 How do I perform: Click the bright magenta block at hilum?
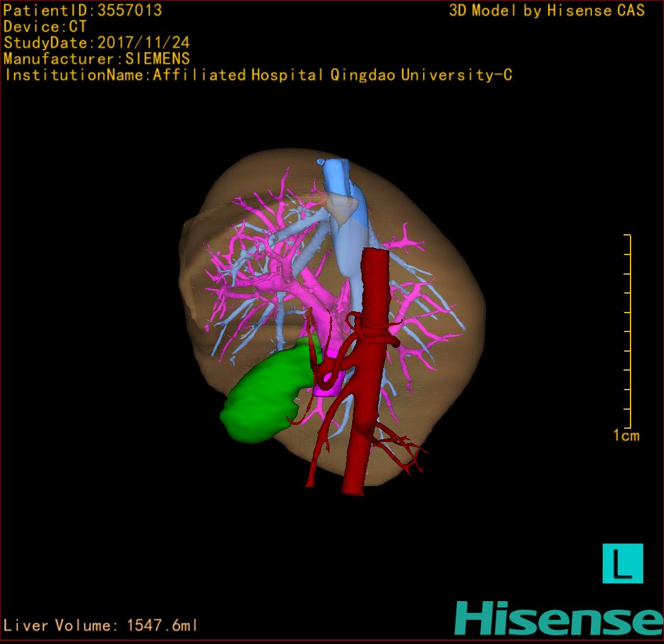point(329,385)
